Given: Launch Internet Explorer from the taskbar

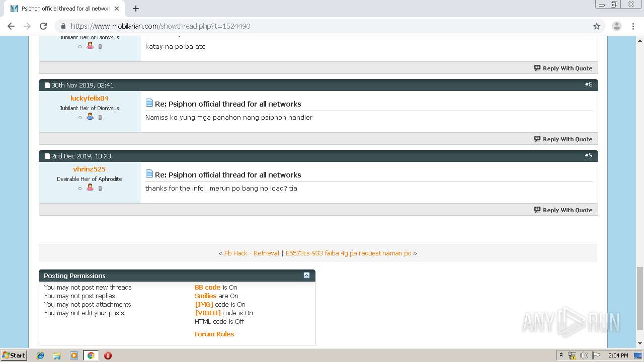Looking at the screenshot, I should coord(40,355).
